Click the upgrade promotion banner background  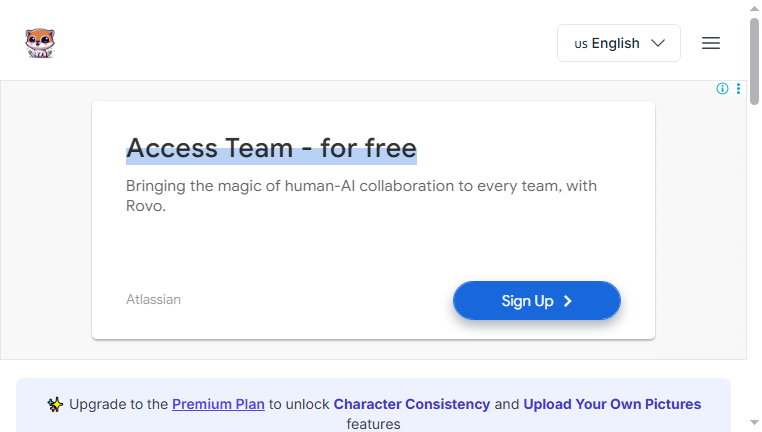(x=373, y=406)
